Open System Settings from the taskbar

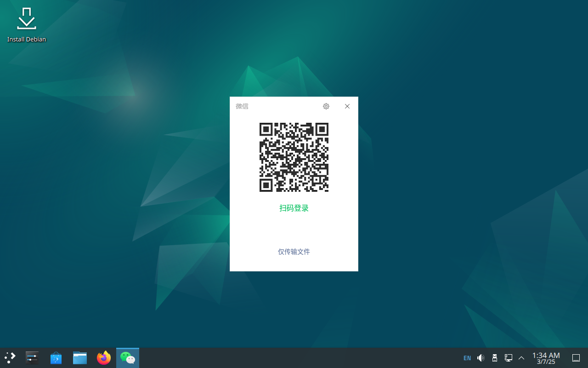pyautogui.click(x=32, y=357)
